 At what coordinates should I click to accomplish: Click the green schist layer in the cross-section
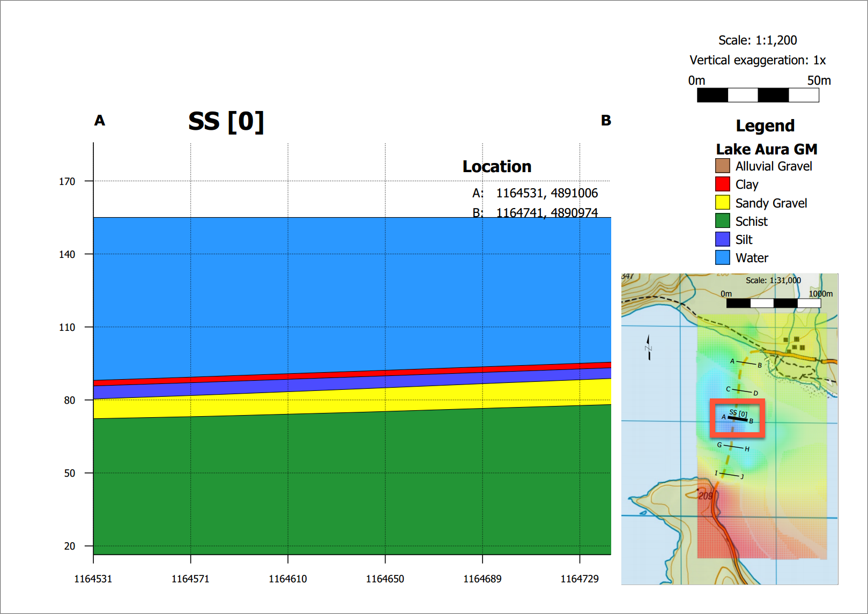(x=352, y=483)
